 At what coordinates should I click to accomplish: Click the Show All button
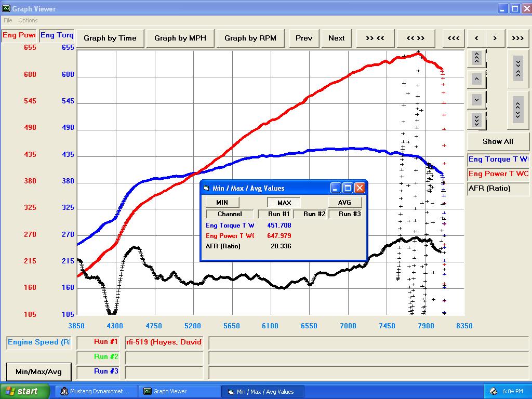coord(498,141)
